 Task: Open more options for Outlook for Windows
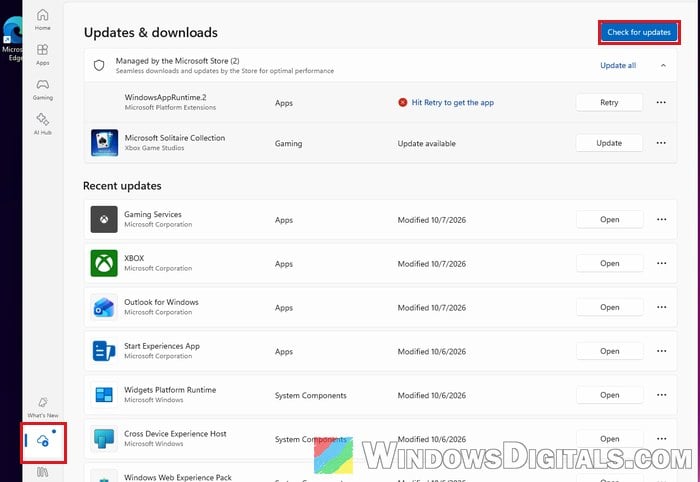662,307
